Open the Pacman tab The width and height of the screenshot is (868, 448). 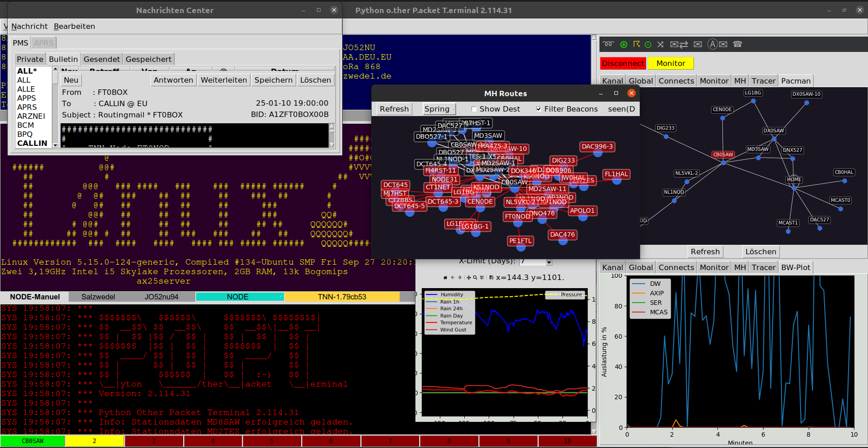click(796, 81)
